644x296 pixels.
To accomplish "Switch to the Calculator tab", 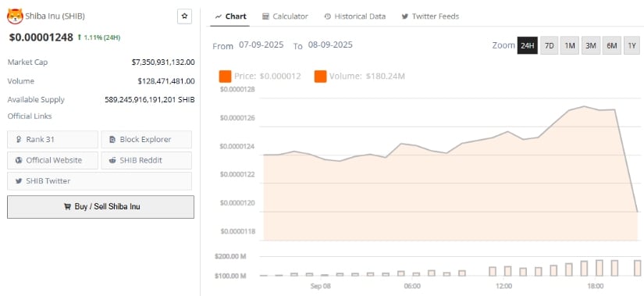I will click(285, 16).
